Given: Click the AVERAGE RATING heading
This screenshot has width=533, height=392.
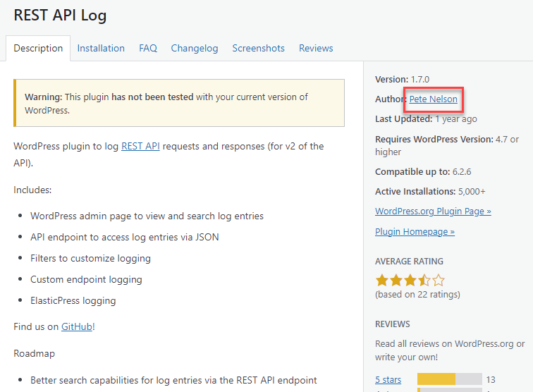Looking at the screenshot, I should click(409, 262).
